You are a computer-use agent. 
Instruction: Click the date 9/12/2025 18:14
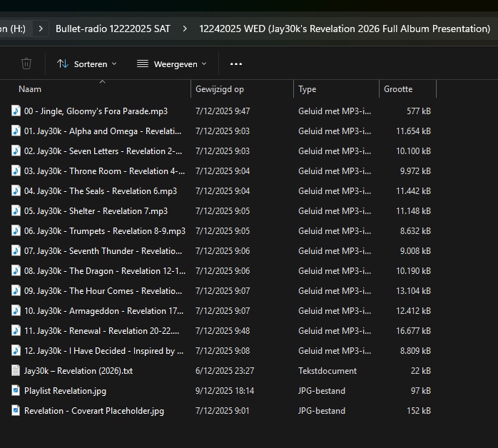click(x=225, y=391)
